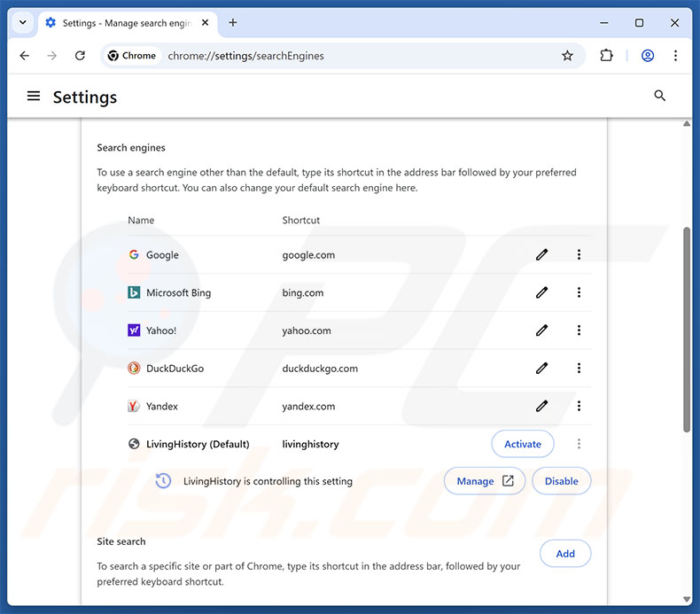Screen dimensions: 700x614
Task: Click the Google favicon in list
Action: tap(134, 254)
